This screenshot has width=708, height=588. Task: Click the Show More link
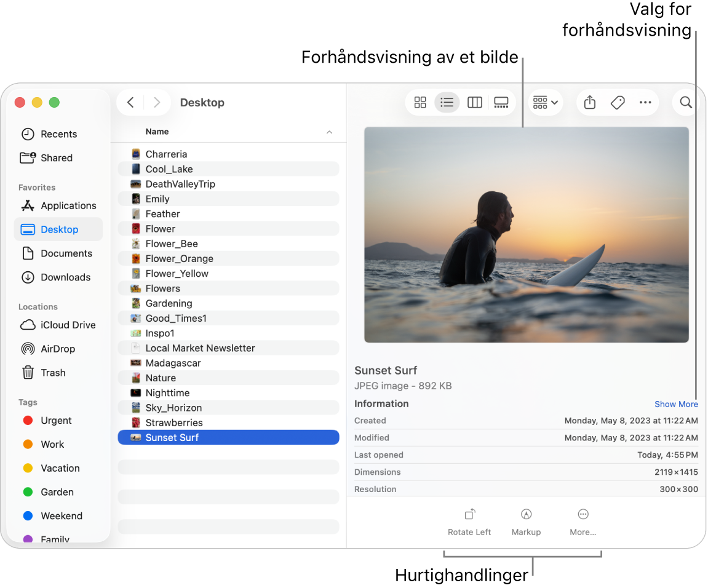676,404
